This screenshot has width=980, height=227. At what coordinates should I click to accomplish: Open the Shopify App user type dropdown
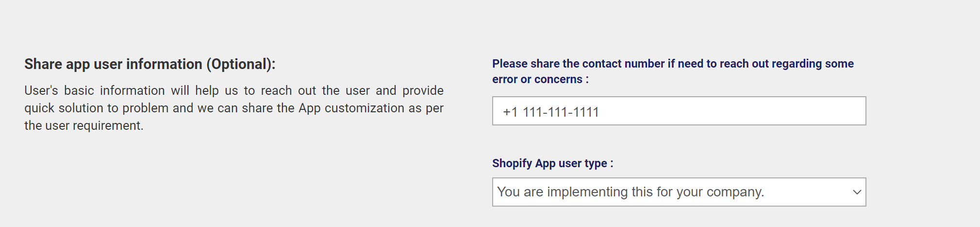tap(679, 192)
